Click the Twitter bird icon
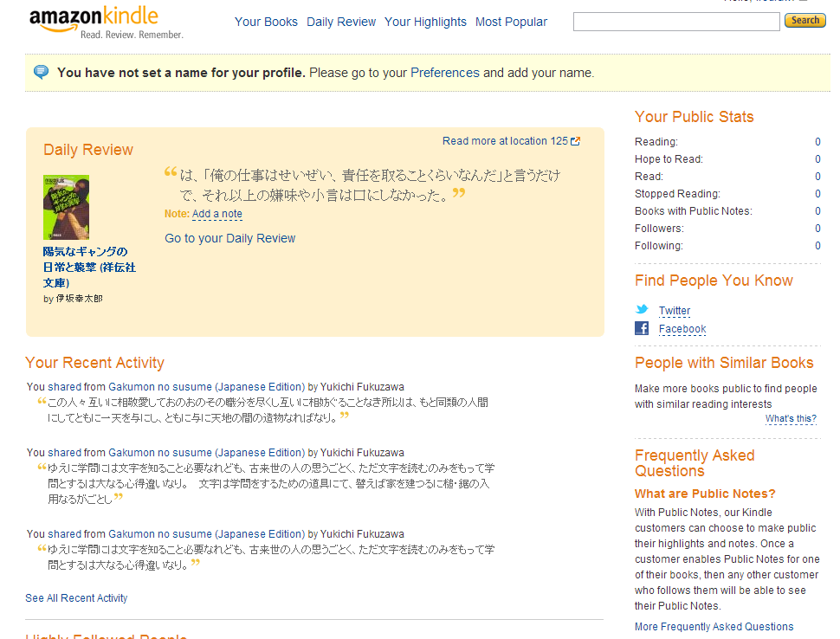The image size is (840, 639). (642, 310)
